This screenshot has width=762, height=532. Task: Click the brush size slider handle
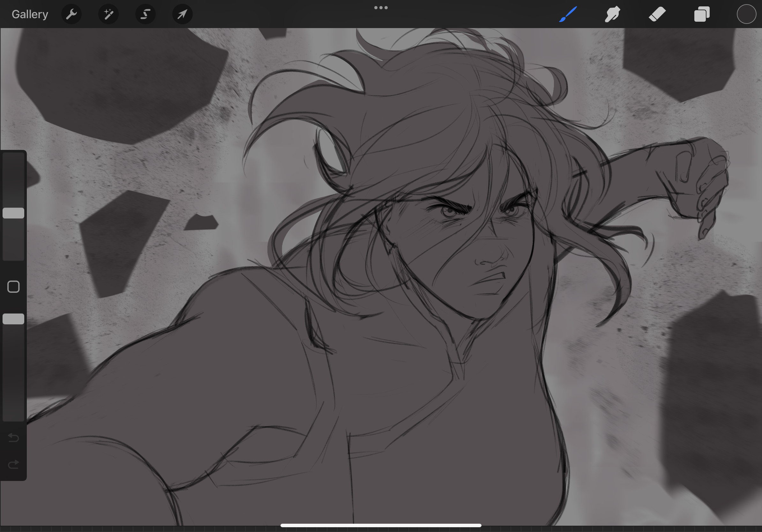(x=13, y=213)
